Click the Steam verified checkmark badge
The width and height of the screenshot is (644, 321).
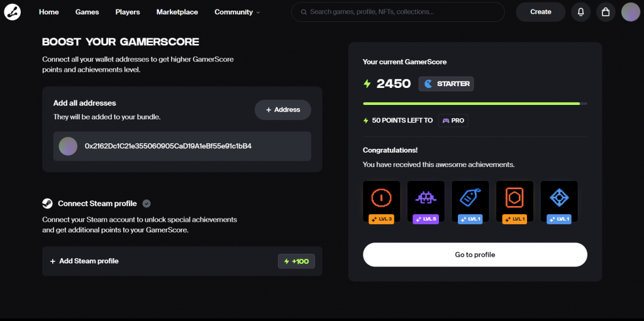(x=147, y=204)
